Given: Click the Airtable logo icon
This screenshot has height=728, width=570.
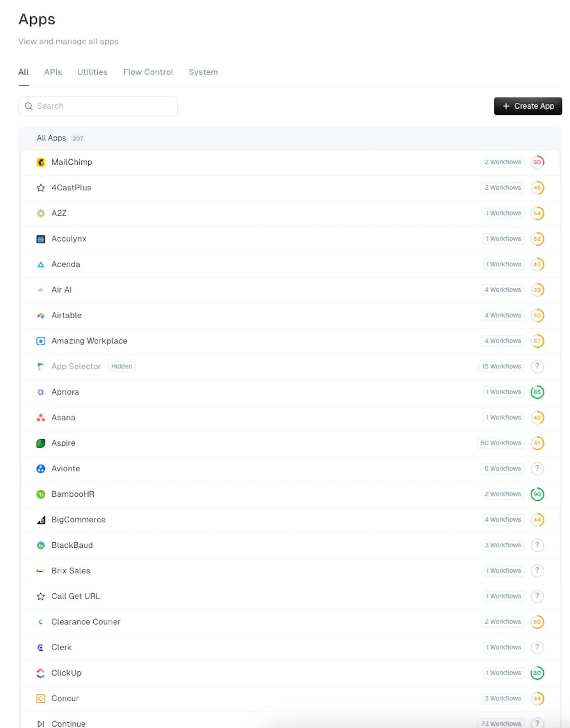Looking at the screenshot, I should 41,315.
